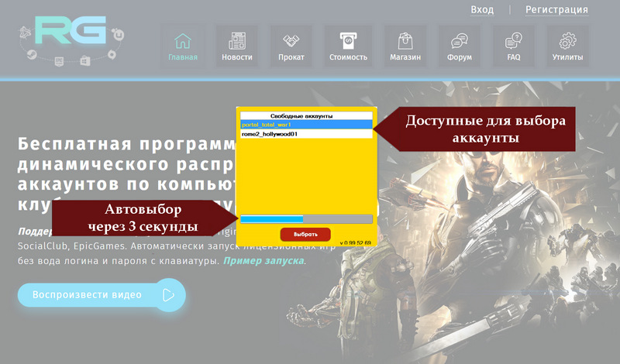The width and height of the screenshot is (620, 364).
Task: Click the blue auto-select progress bar
Action: 306,219
